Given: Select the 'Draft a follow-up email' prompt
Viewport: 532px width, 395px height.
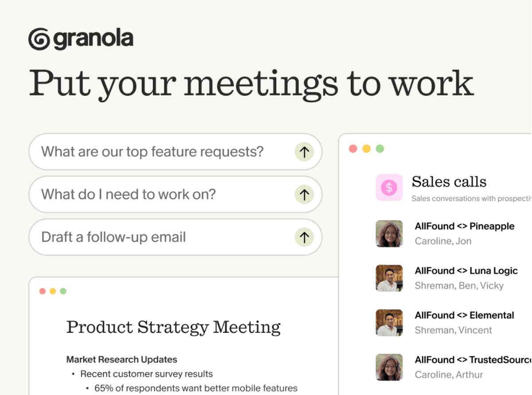Looking at the screenshot, I should [175, 237].
